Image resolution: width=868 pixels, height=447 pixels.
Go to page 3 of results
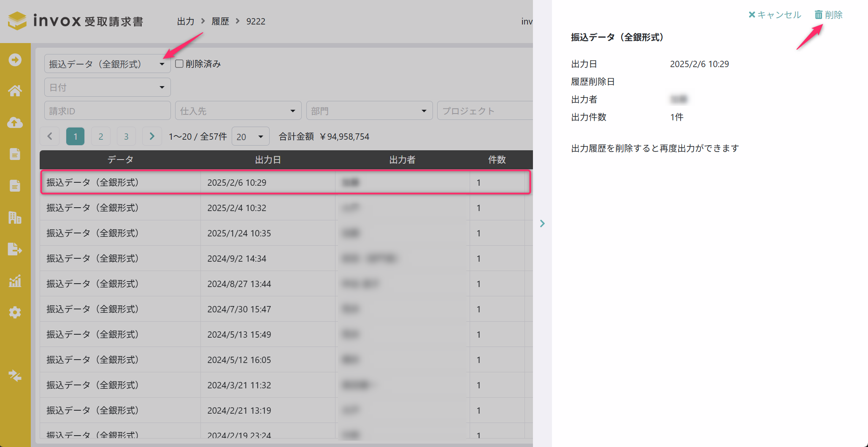pos(126,136)
